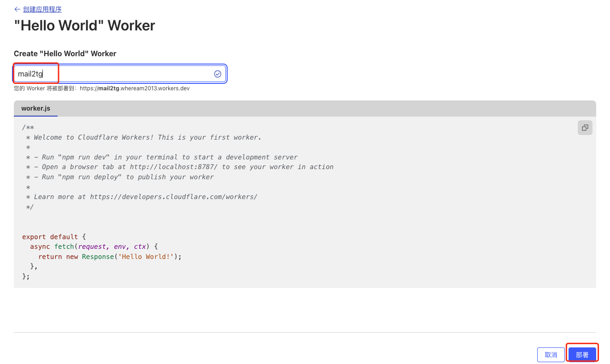Click the 'Create "Hello World" Worker' subheading
The height and width of the screenshot is (364, 610).
[x=65, y=53]
